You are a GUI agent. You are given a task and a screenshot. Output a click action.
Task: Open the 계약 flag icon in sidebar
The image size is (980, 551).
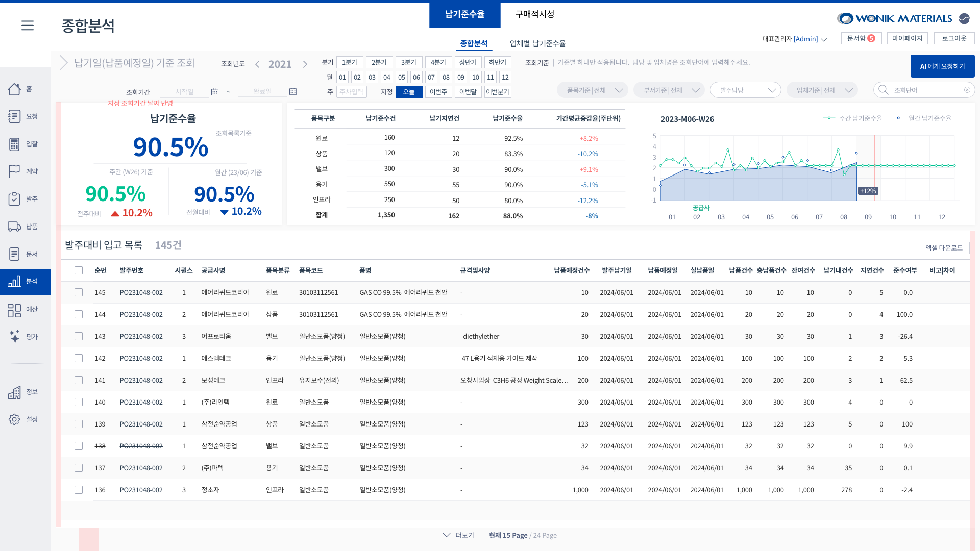pyautogui.click(x=14, y=171)
